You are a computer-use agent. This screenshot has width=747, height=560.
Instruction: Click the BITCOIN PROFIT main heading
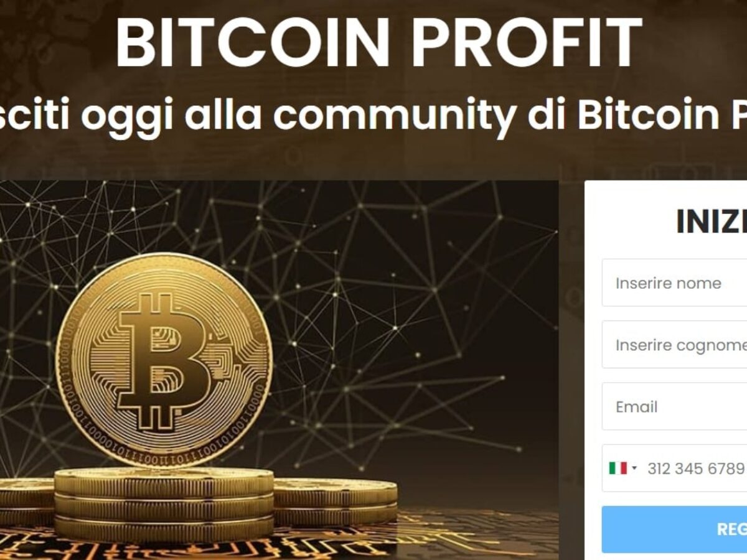[378, 42]
